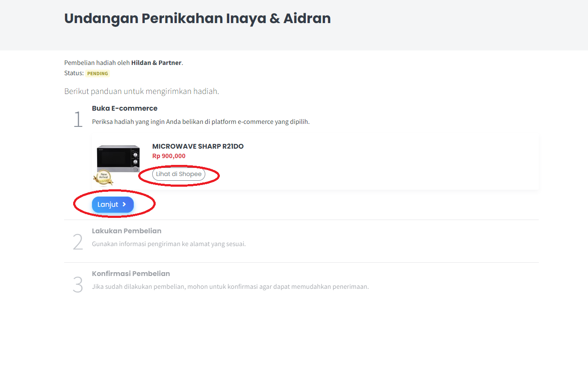Click the Rp 900,000 price
The width and height of the screenshot is (588, 367).
click(x=169, y=156)
